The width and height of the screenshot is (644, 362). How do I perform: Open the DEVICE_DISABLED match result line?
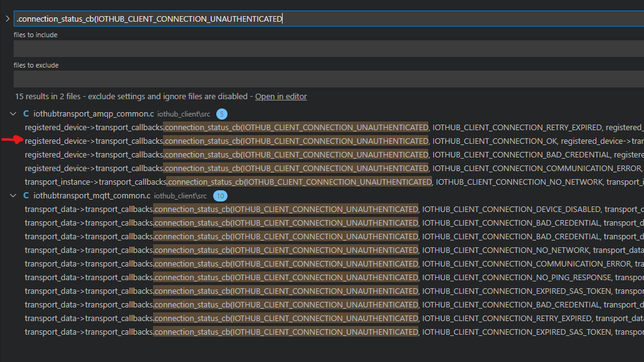coord(248,209)
